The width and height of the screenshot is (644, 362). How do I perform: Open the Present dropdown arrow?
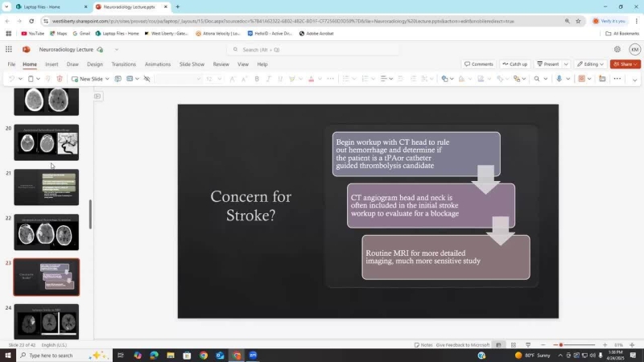(x=566, y=64)
